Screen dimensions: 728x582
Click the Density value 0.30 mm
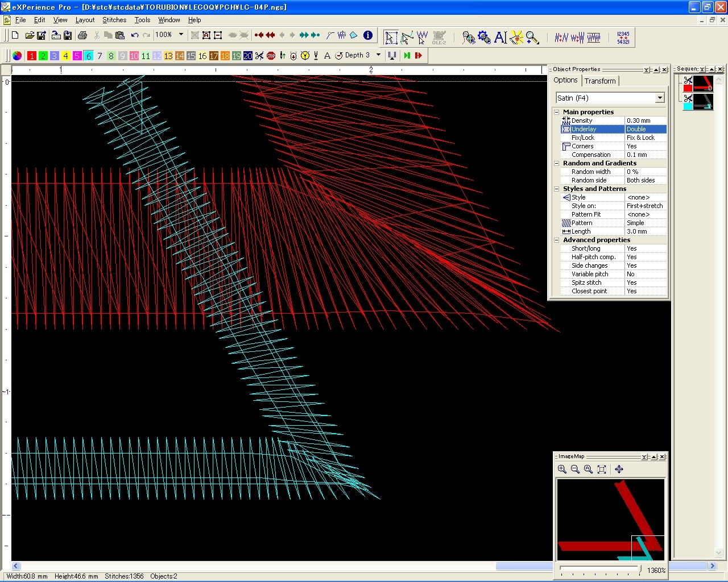pyautogui.click(x=646, y=120)
